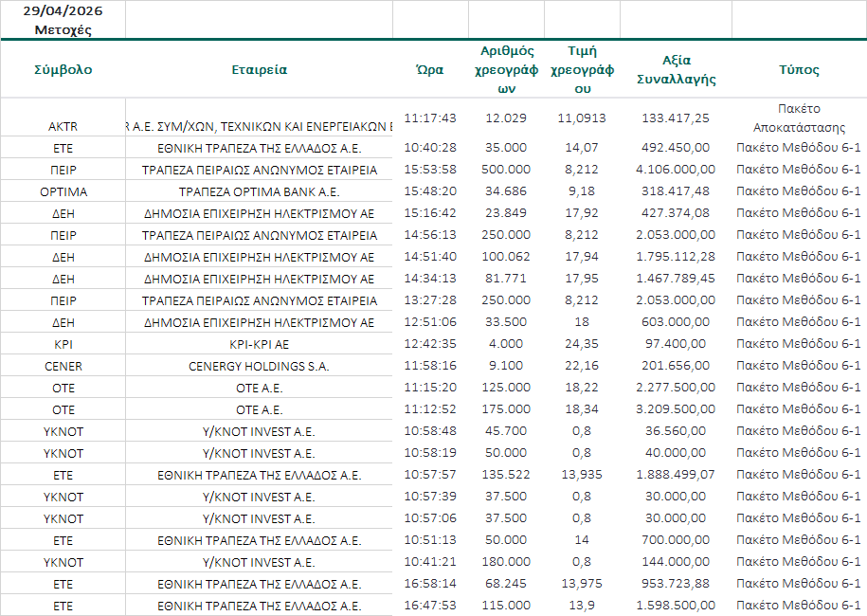Screen dimensions: 867x616
Task: Click the CENER symbol cell
Action: (x=63, y=366)
